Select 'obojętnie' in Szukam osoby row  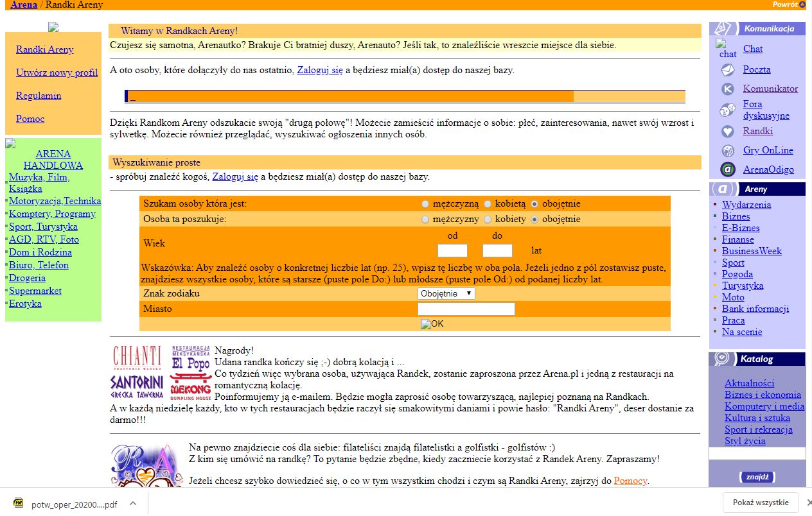(534, 204)
